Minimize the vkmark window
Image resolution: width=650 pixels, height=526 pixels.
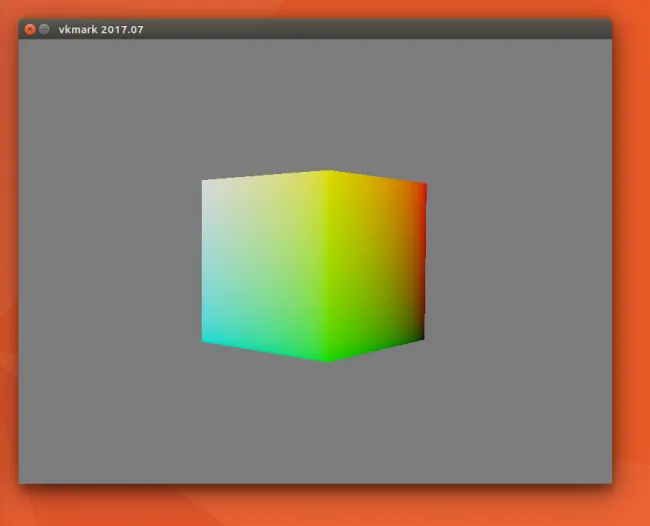pos(44,29)
